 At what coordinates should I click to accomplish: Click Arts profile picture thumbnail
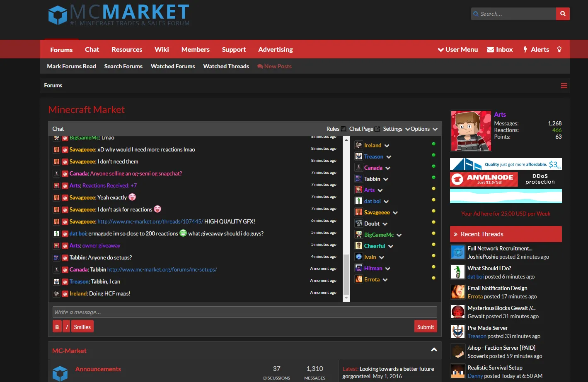point(471,131)
